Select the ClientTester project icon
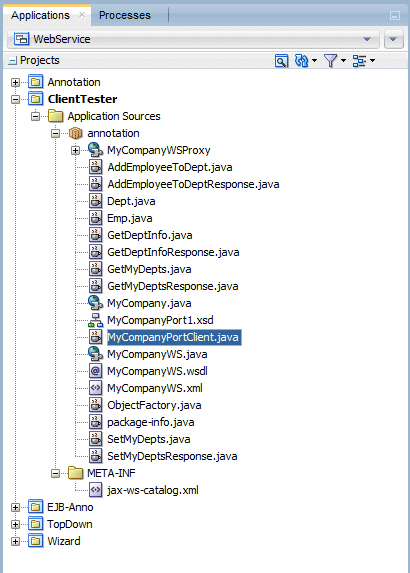The height and width of the screenshot is (573, 410). [x=35, y=99]
